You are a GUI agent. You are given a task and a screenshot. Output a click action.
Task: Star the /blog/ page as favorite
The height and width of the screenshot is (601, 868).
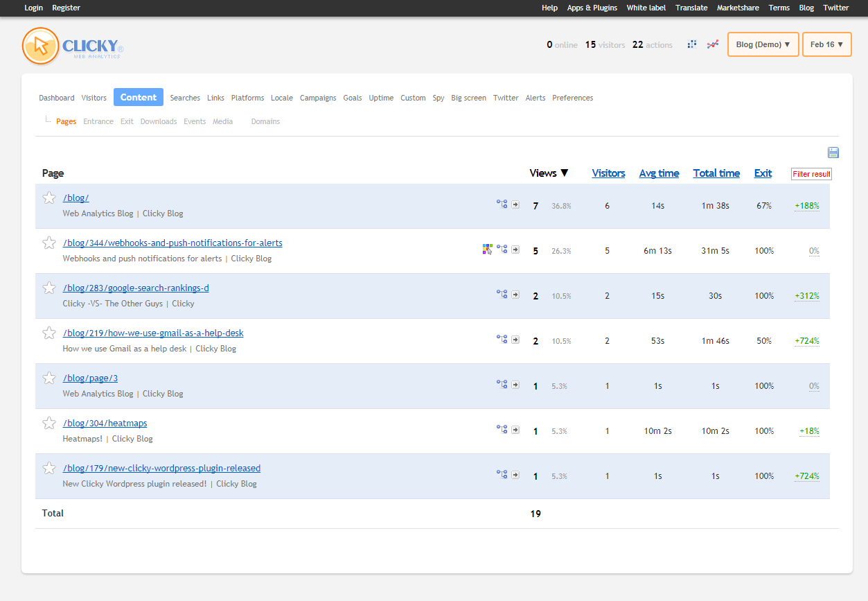[49, 198]
